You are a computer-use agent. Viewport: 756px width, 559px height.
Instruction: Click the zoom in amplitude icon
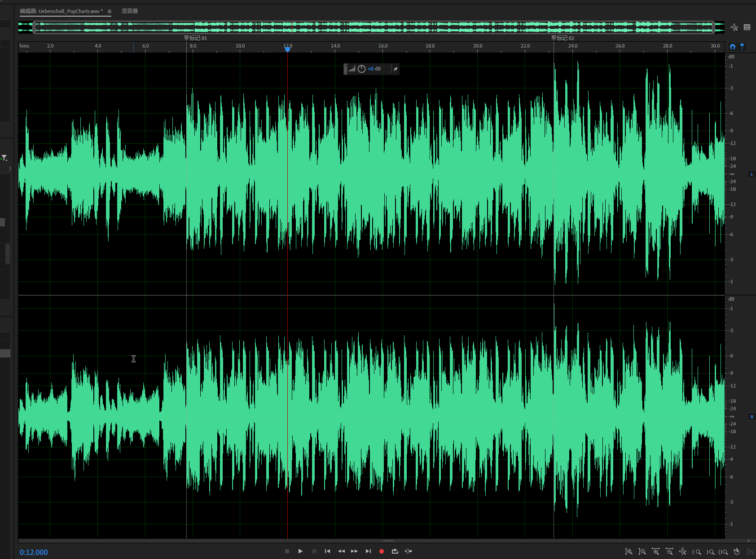pyautogui.click(x=629, y=552)
